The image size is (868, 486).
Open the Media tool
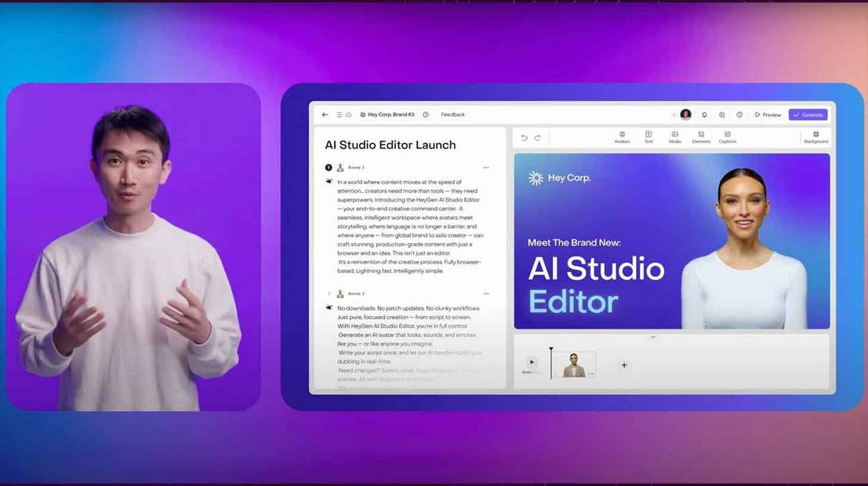(675, 138)
